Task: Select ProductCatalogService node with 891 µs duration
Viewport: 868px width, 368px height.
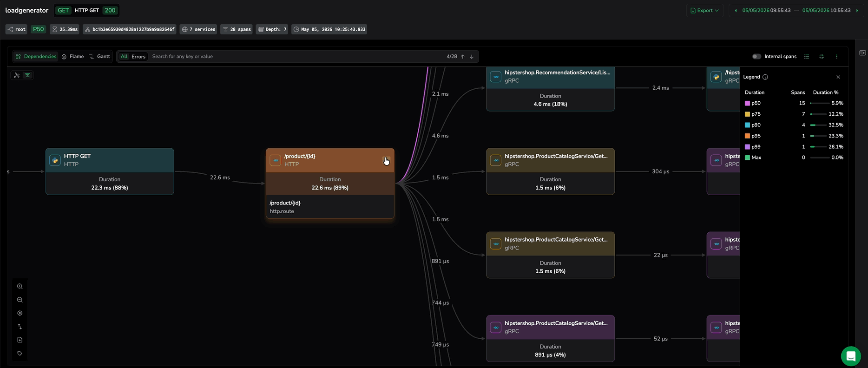Action: pos(550,339)
